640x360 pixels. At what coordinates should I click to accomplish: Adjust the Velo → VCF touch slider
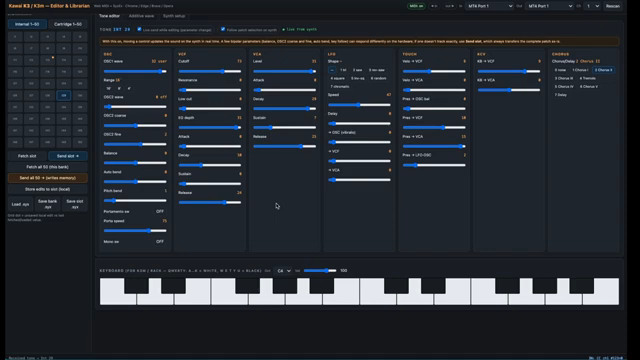click(x=434, y=71)
